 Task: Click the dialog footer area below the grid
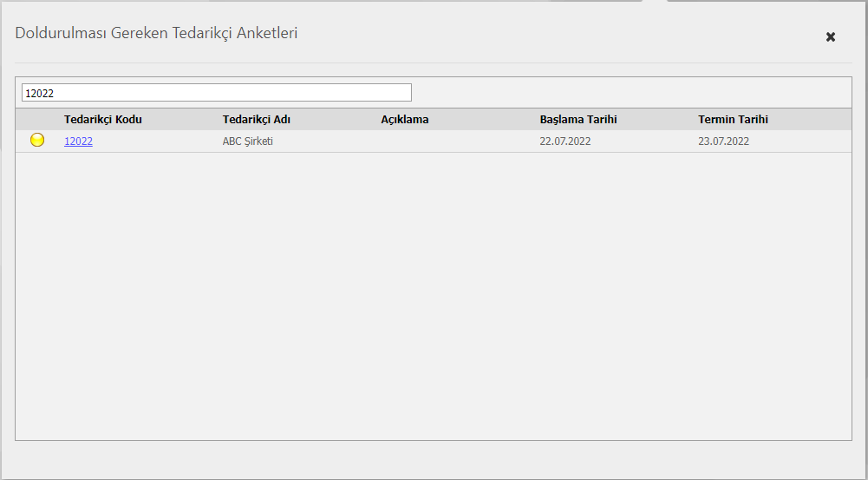[434, 460]
